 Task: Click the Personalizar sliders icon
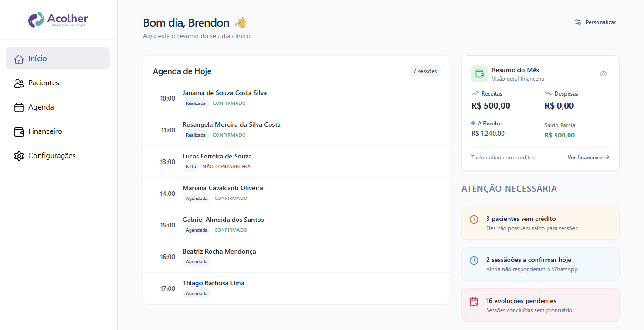coord(578,22)
